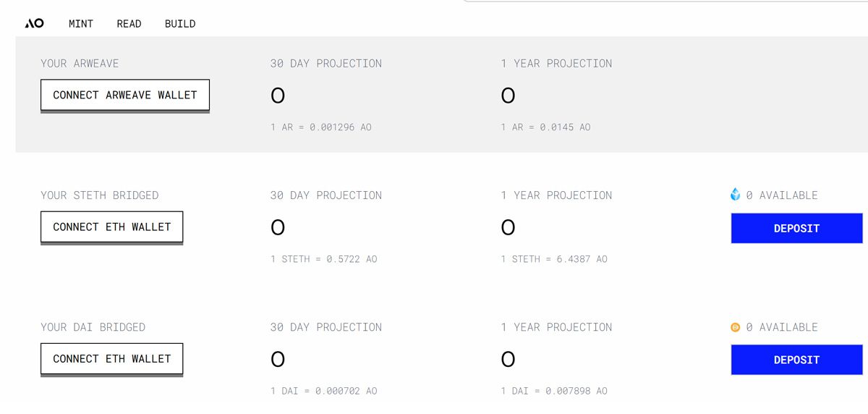
Task: Click the 1 DAI = 0.000702 AO rate
Action: click(x=324, y=391)
